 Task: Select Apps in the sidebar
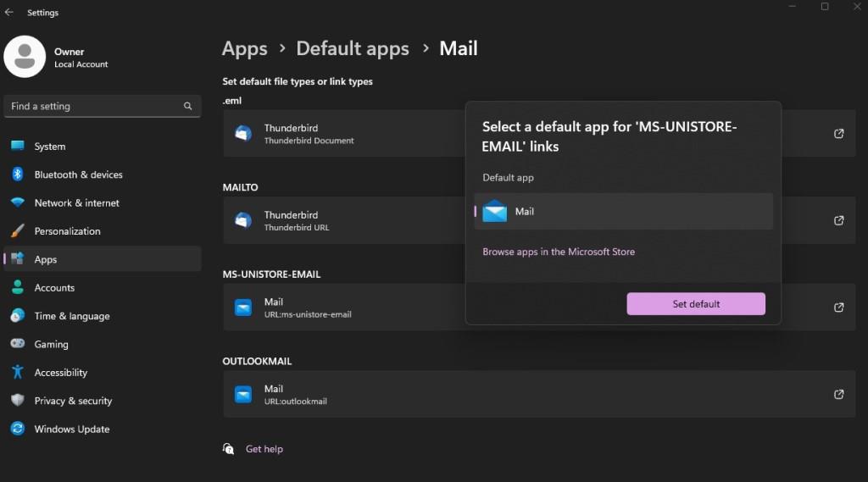(103, 259)
